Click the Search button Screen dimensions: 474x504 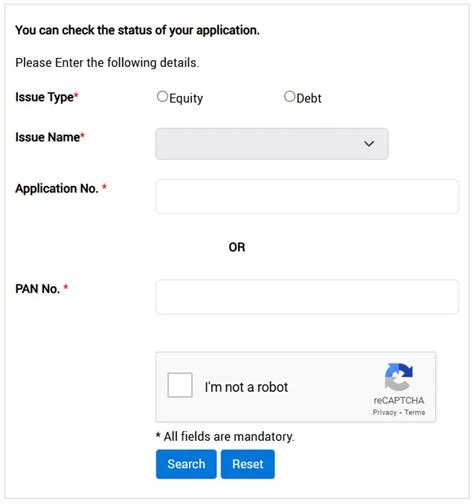(186, 464)
